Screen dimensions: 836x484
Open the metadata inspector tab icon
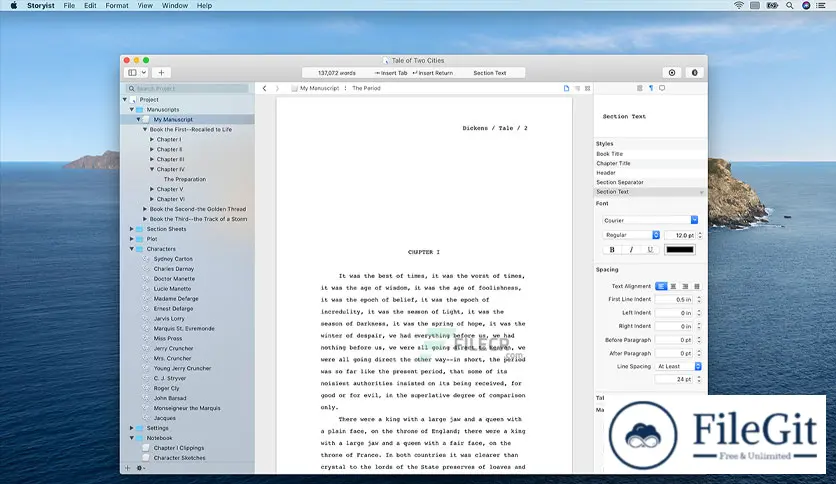[639, 88]
